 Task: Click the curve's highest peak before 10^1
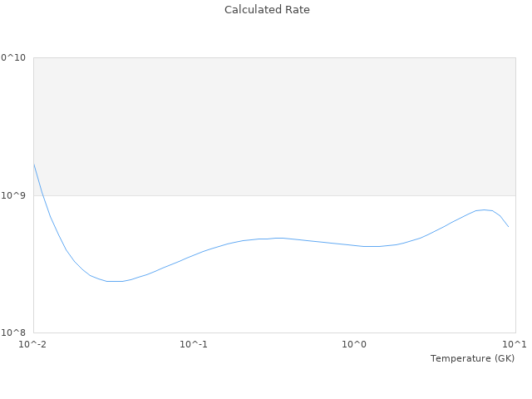[x=484, y=209]
